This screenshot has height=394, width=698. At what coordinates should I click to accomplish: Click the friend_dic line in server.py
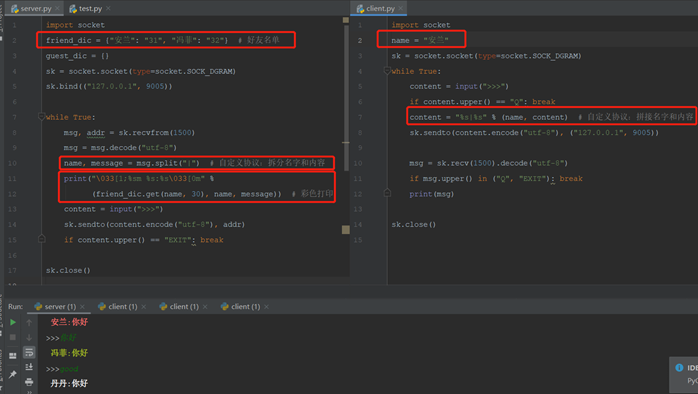point(162,40)
